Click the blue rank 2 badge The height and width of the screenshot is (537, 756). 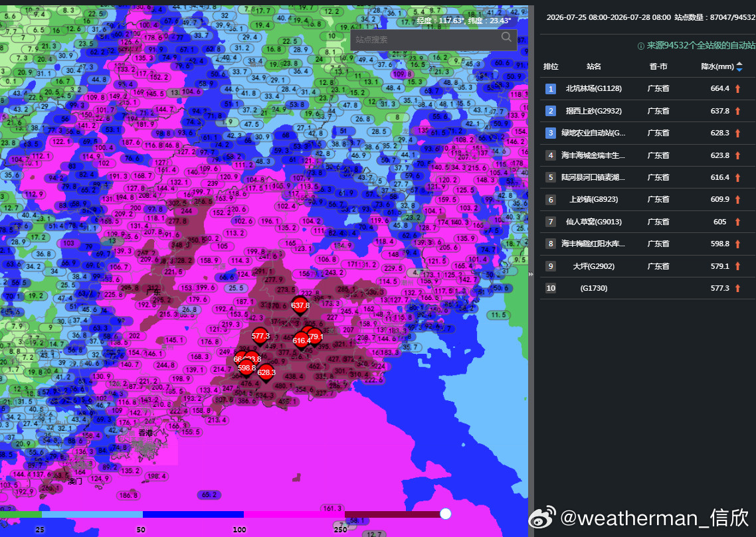pyautogui.click(x=551, y=111)
